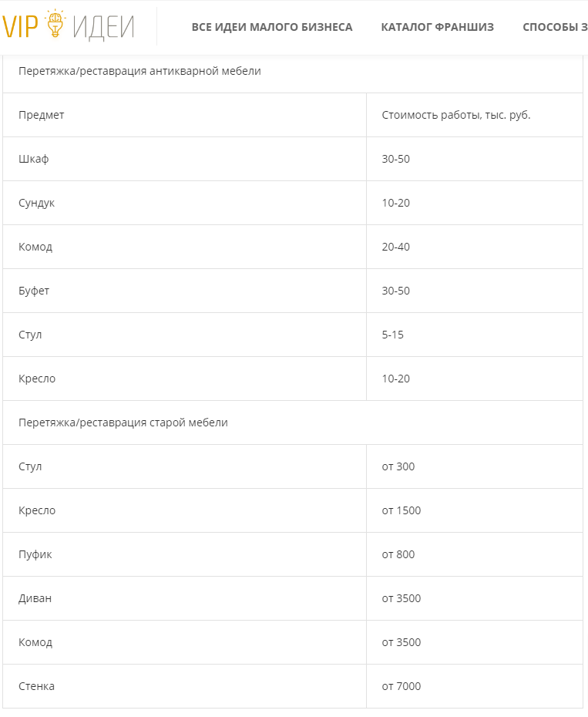Click the Диван table cell

[x=35, y=598]
